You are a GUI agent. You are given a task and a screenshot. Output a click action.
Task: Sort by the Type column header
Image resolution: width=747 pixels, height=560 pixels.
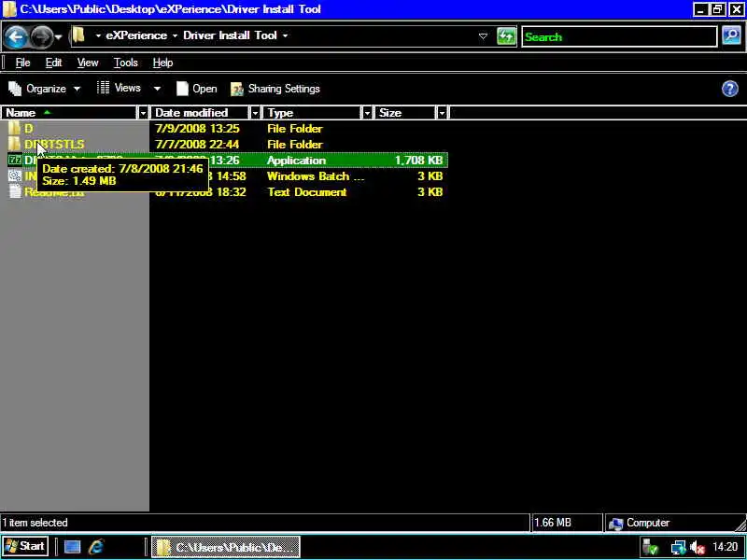[x=313, y=113]
